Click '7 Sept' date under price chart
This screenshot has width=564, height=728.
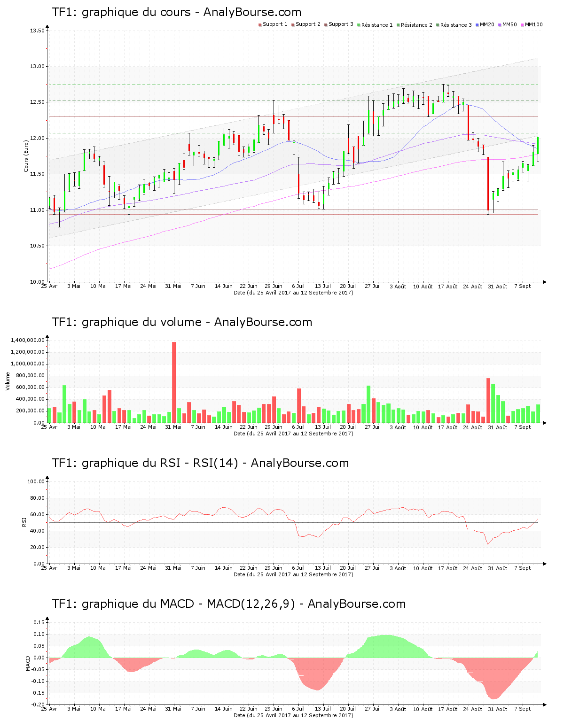(x=522, y=287)
